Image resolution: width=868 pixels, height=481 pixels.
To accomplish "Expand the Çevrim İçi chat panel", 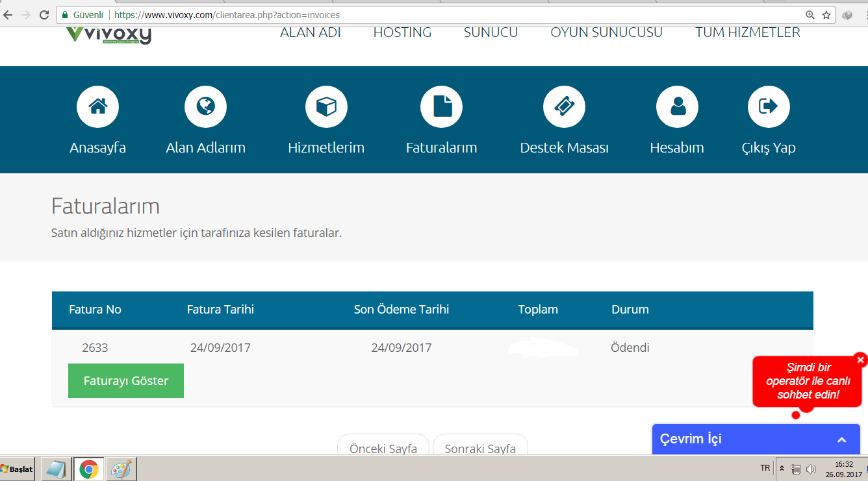I will 841,439.
